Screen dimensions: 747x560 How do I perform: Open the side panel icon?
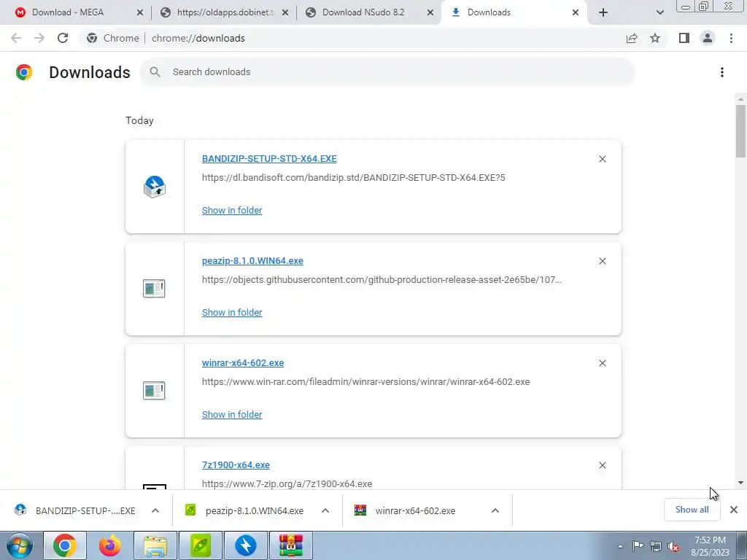click(x=684, y=38)
